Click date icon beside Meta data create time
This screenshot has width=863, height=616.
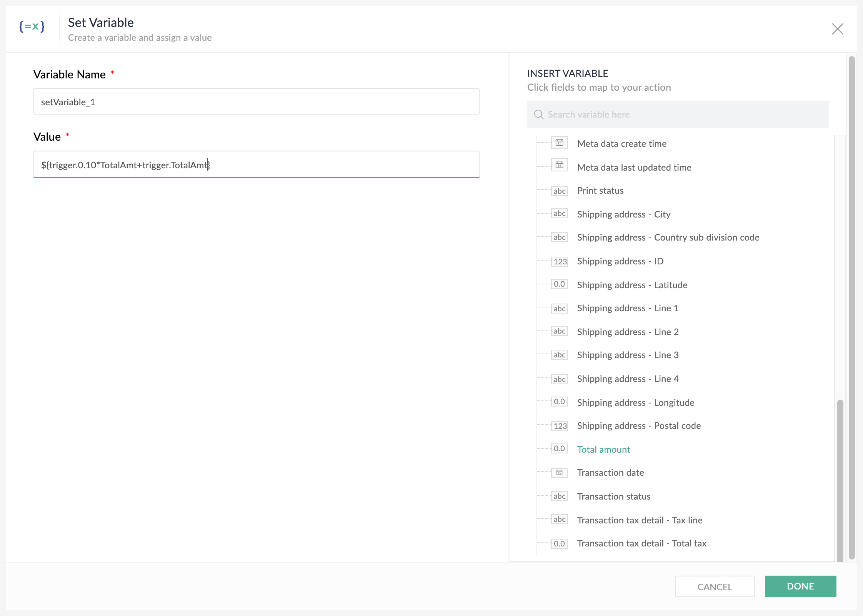pos(560,143)
